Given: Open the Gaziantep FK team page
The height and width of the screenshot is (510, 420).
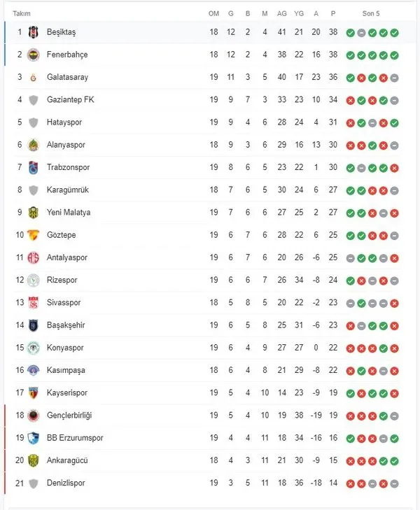Looking at the screenshot, I should (70, 99).
